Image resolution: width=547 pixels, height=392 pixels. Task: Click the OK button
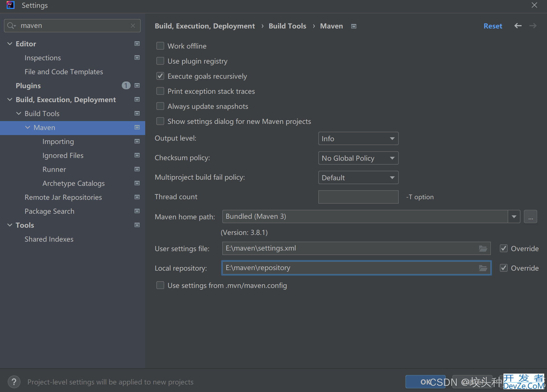tap(425, 382)
